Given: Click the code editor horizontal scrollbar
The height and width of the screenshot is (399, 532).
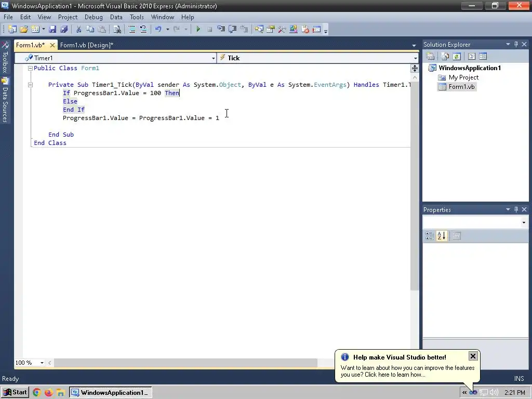Looking at the screenshot, I should 185,363.
